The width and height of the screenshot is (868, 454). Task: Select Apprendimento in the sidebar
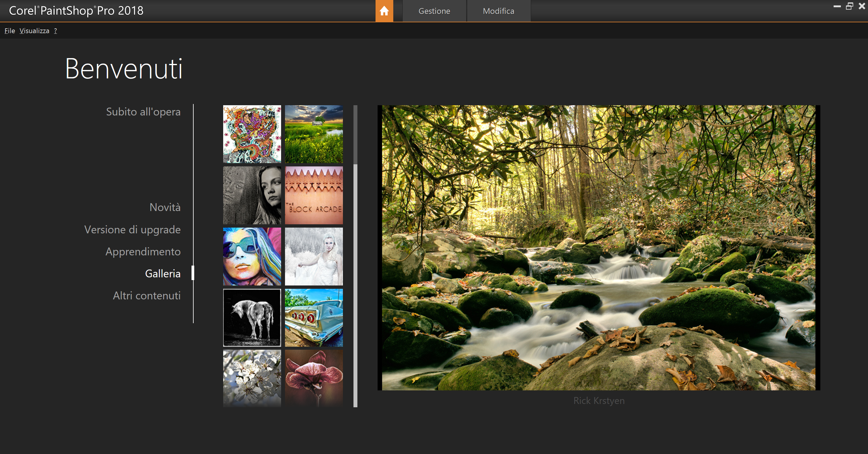[143, 252]
